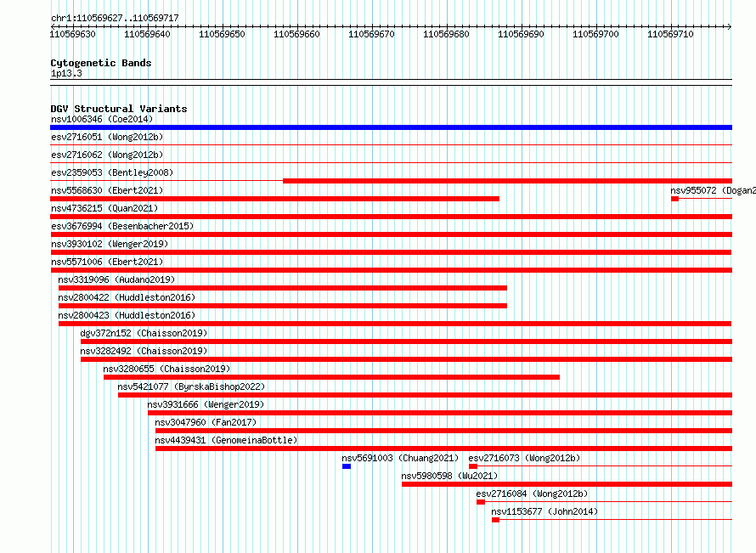Click the small red esv2716073 block

click(473, 466)
